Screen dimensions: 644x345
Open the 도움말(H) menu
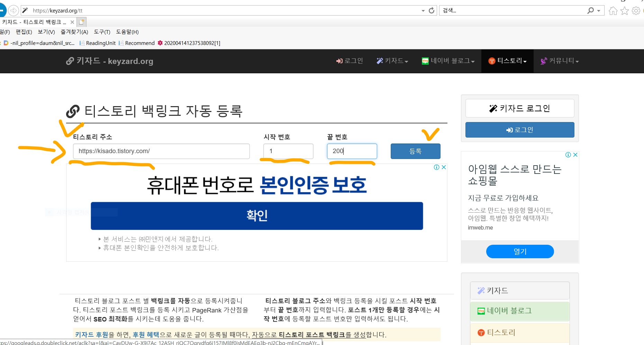coord(127,32)
